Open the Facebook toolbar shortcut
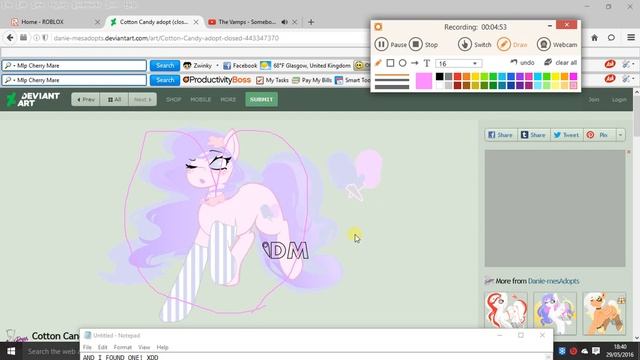The width and height of the screenshot is (640, 360). pos(240,65)
